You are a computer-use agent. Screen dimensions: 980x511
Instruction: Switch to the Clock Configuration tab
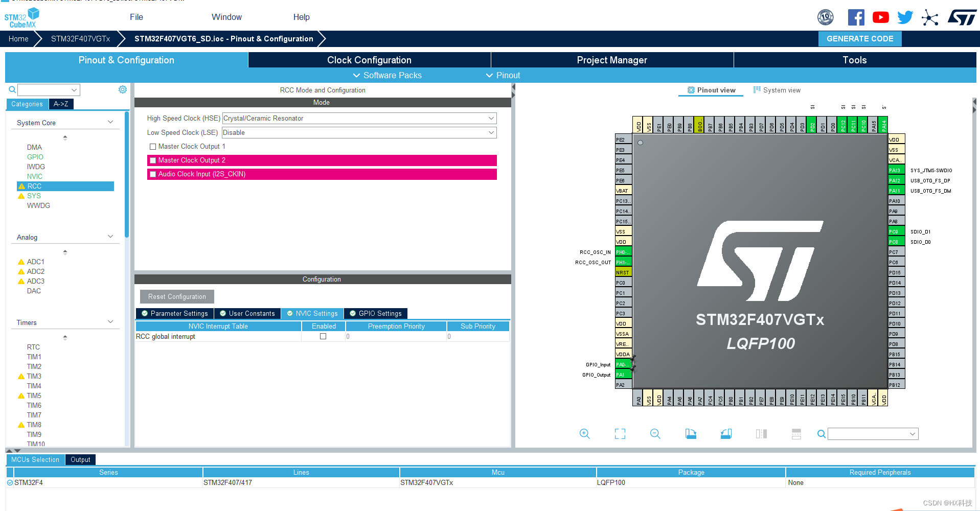369,60
